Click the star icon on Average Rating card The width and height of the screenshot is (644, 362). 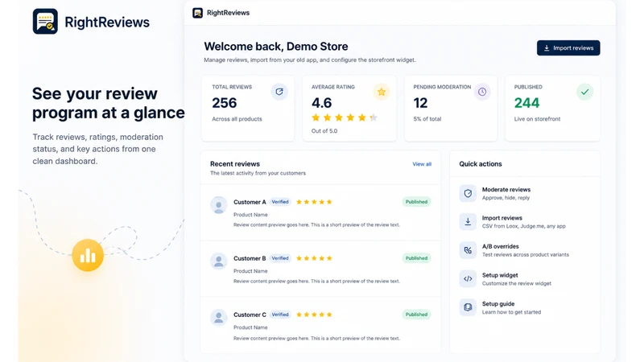point(382,92)
